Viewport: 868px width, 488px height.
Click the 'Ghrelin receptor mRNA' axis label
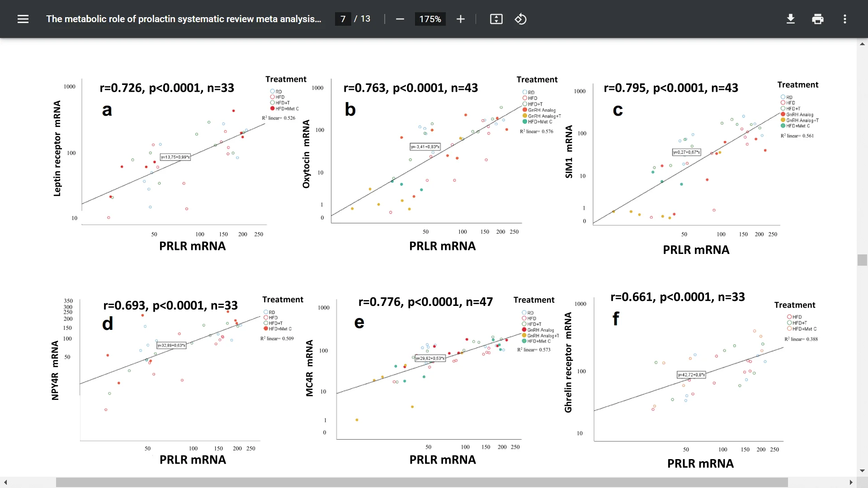pos(568,362)
